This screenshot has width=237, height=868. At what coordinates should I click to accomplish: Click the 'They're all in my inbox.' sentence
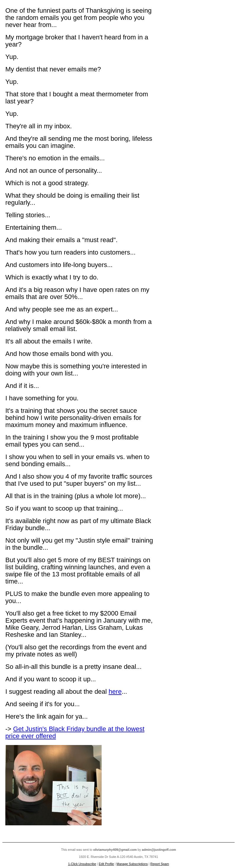pos(39,126)
